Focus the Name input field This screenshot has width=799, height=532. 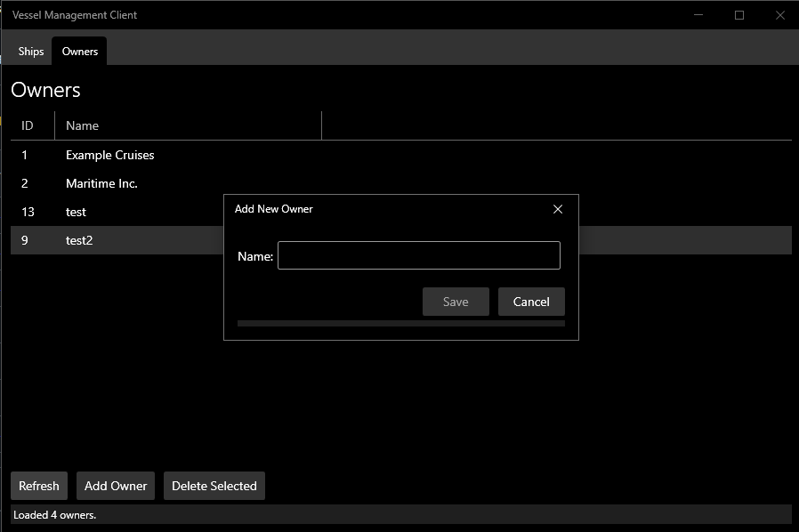(419, 255)
